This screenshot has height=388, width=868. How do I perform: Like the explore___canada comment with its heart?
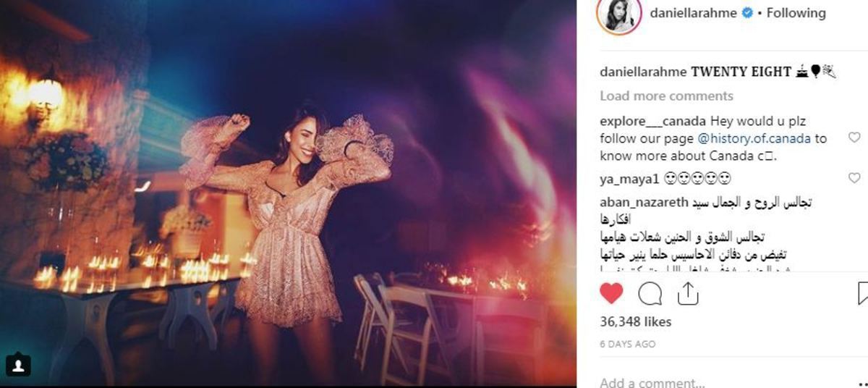tap(854, 138)
